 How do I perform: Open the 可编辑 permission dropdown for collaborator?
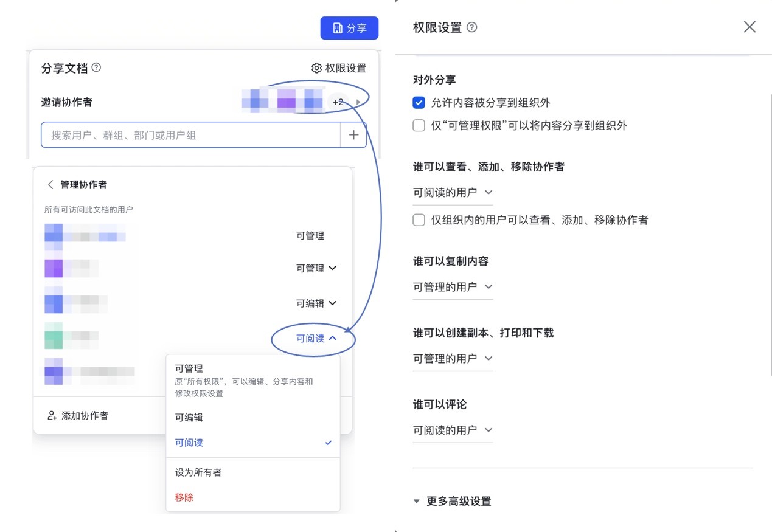tap(316, 303)
